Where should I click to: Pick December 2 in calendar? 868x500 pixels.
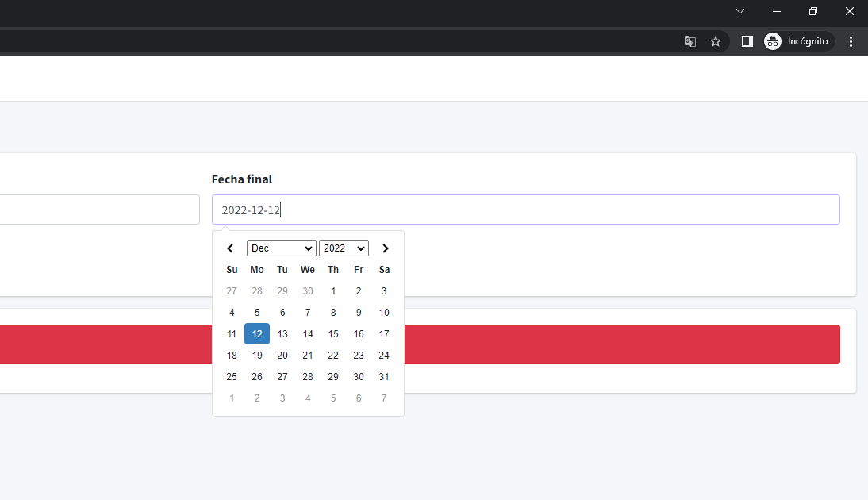coord(359,291)
